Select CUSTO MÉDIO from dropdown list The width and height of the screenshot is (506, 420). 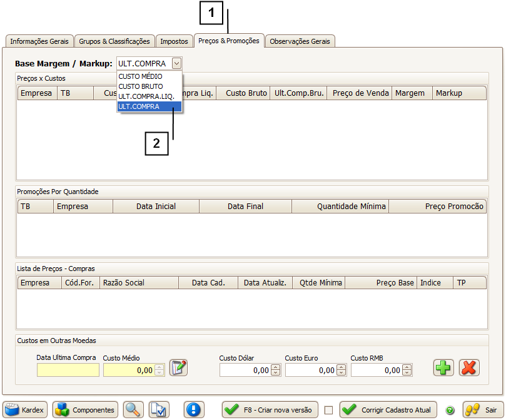point(140,76)
